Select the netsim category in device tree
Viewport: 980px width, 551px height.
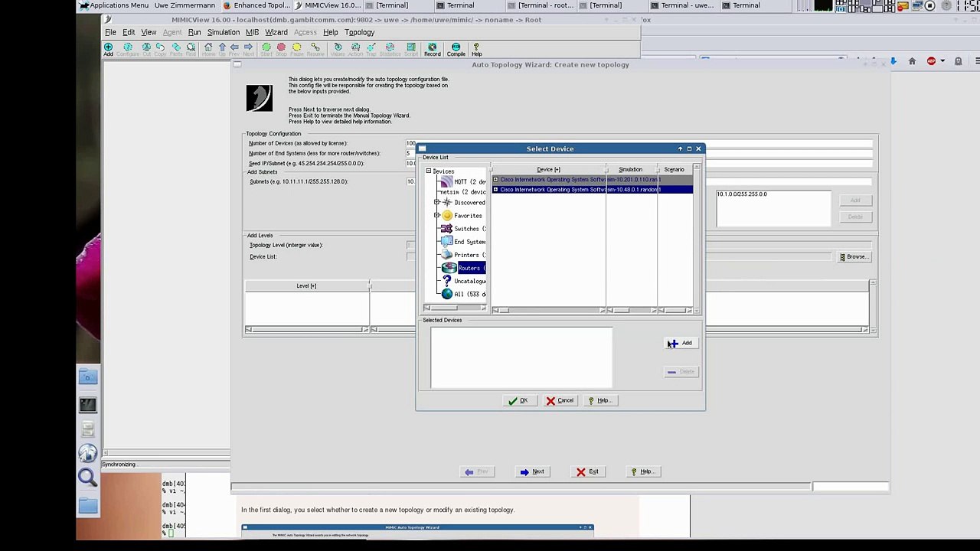tap(462, 192)
